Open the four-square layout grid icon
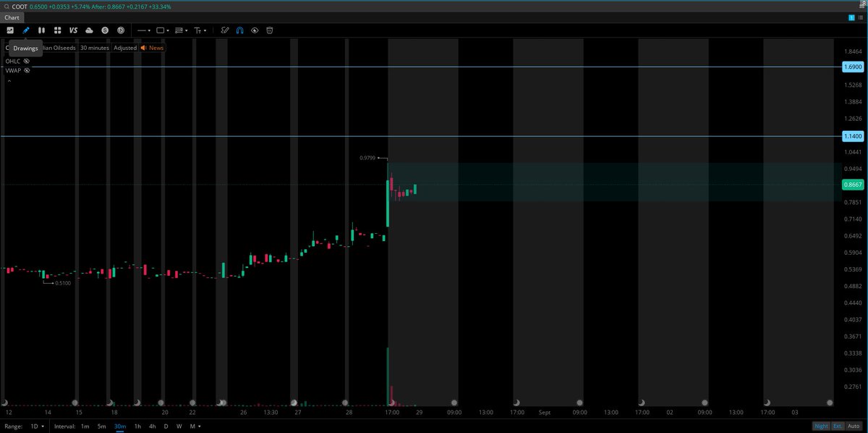 pyautogui.click(x=57, y=30)
